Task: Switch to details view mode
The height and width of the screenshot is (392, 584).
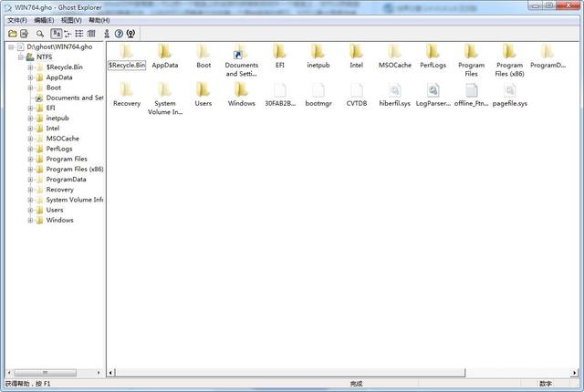Action: tap(91, 34)
